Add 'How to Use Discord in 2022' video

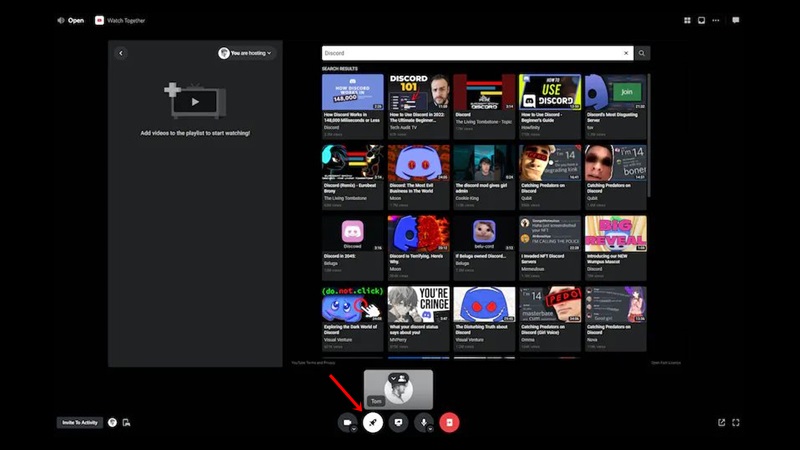pos(418,106)
